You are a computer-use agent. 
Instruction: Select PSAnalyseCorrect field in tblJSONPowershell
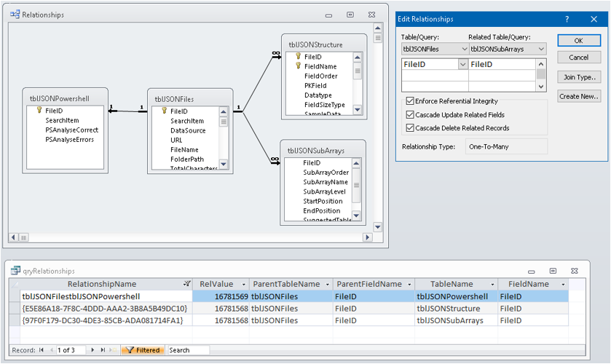click(x=71, y=130)
